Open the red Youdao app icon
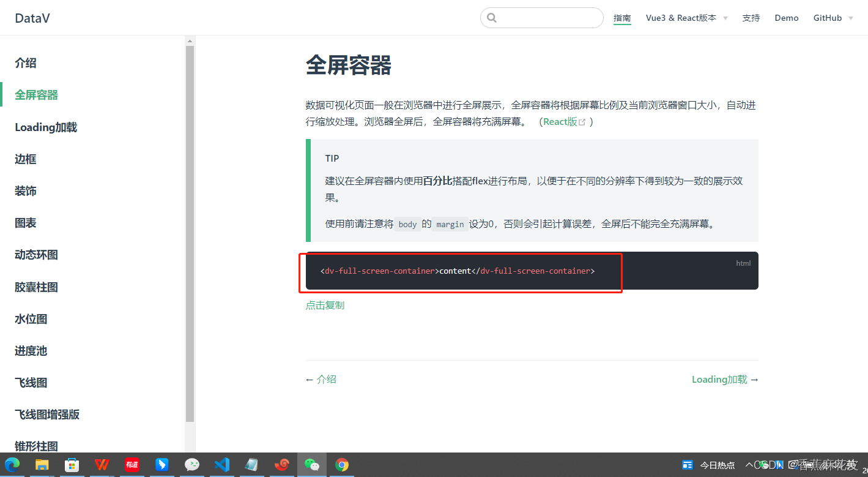This screenshot has height=477, width=868. click(132, 465)
